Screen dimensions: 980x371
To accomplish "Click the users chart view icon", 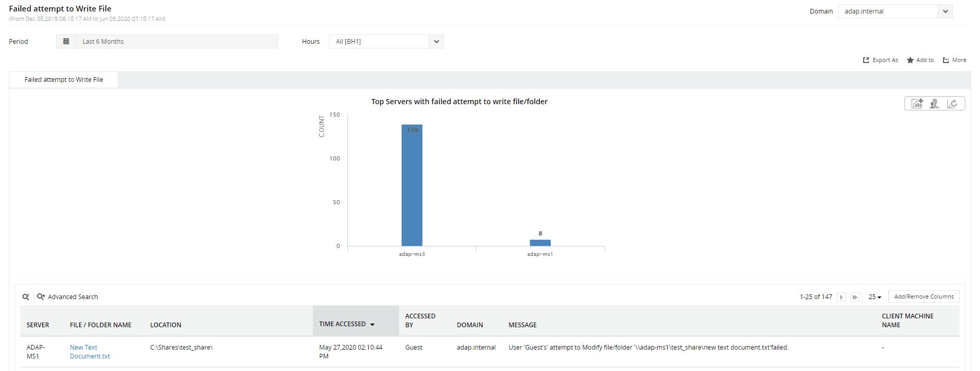I will 935,104.
